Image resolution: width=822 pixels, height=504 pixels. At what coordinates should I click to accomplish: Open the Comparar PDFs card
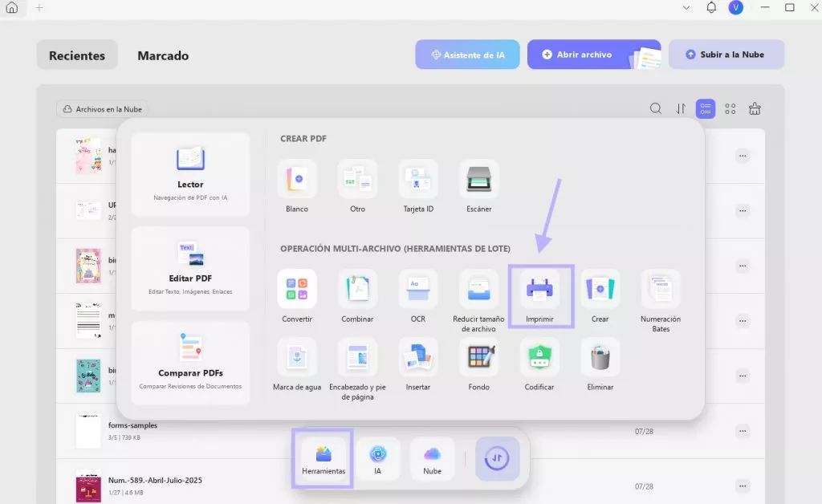pyautogui.click(x=190, y=363)
